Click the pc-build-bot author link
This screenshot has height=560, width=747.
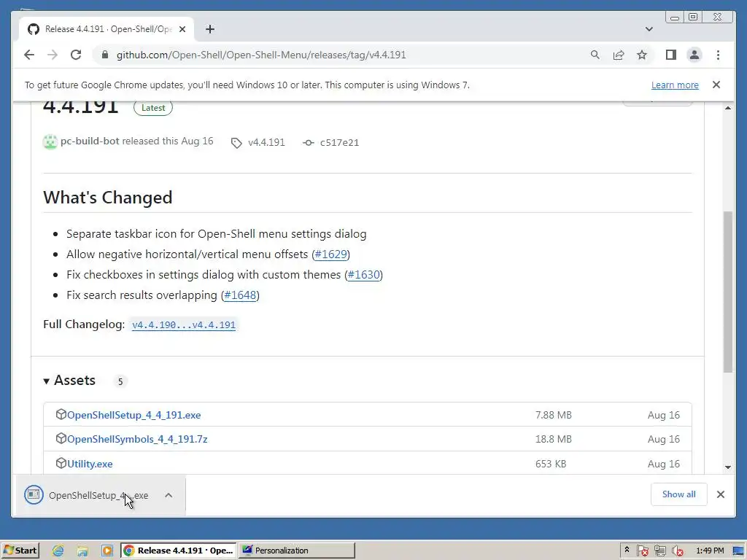[x=90, y=141]
